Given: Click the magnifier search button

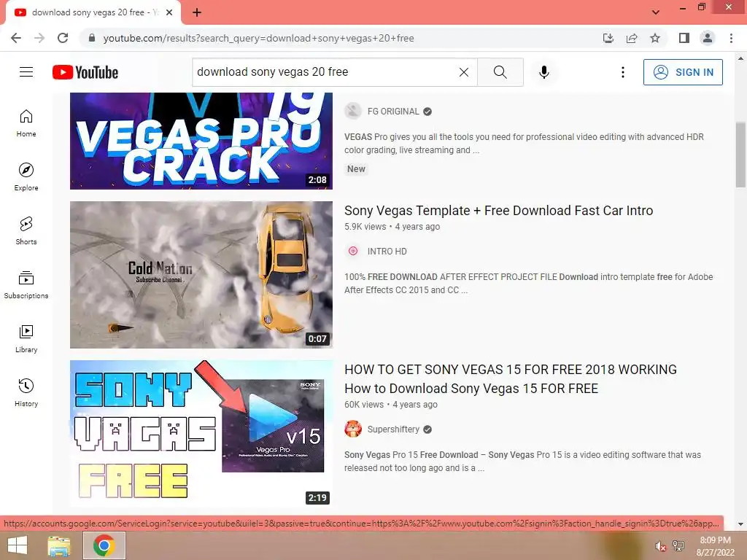Looking at the screenshot, I should (x=500, y=72).
